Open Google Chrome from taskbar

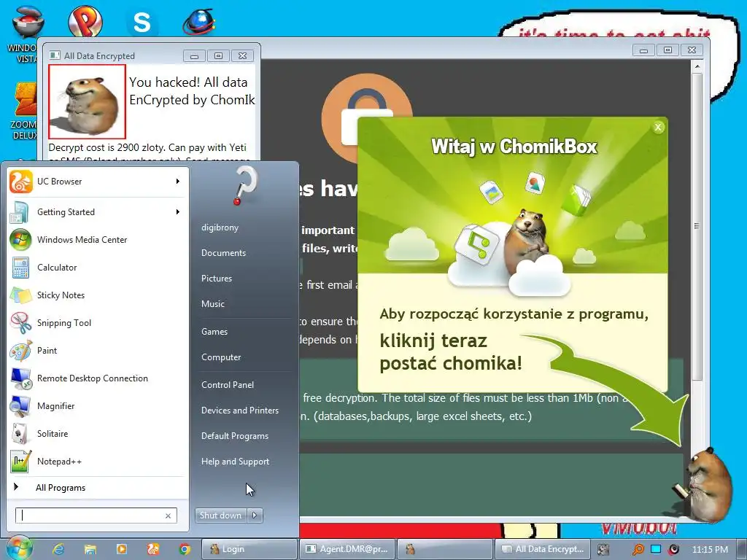pyautogui.click(x=185, y=549)
